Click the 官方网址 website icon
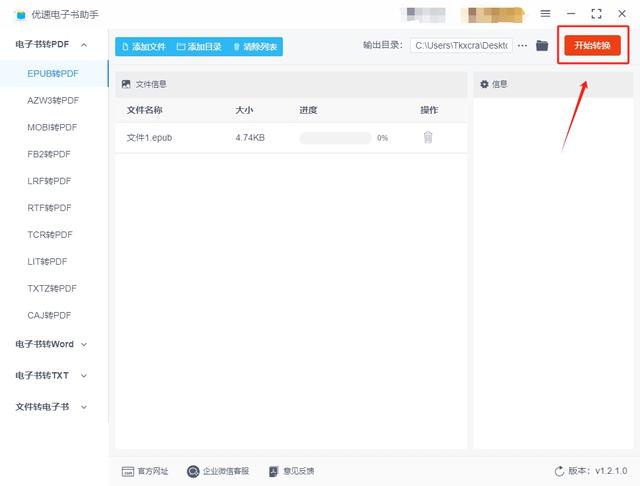Viewport: 640px width, 486px height. [x=128, y=471]
